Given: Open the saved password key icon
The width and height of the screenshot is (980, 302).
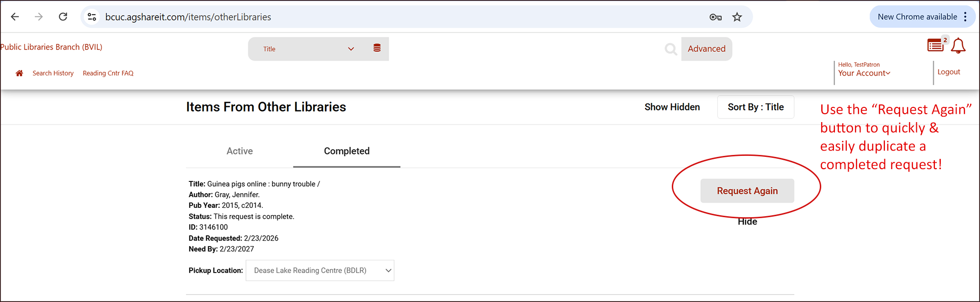Looking at the screenshot, I should 715,17.
